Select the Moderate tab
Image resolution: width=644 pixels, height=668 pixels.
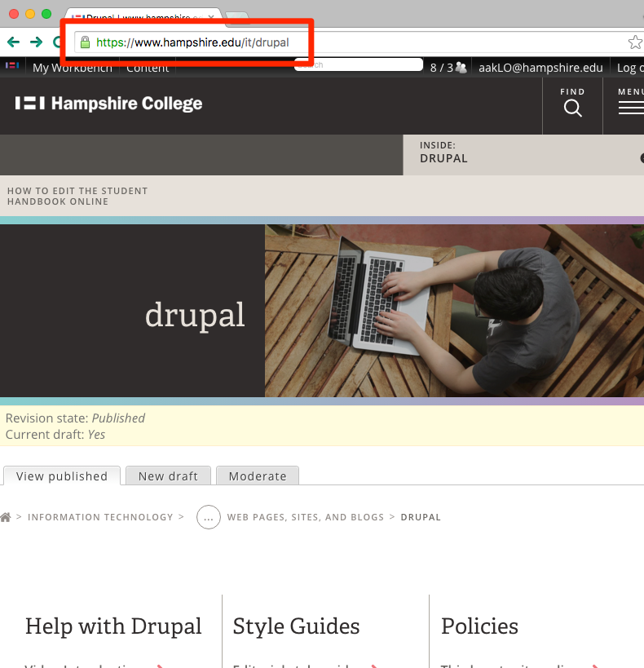(258, 476)
